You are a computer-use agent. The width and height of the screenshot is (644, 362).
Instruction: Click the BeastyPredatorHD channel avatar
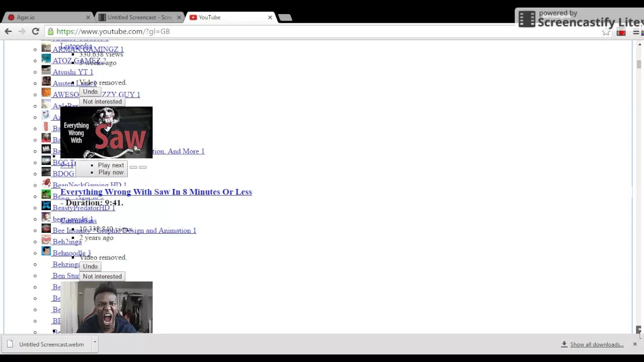tap(46, 207)
